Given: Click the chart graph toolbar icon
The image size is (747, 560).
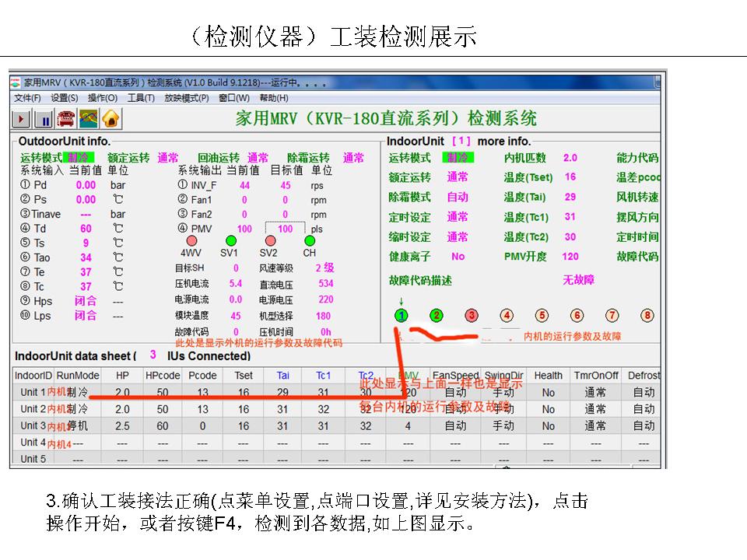Looking at the screenshot, I should [88, 119].
